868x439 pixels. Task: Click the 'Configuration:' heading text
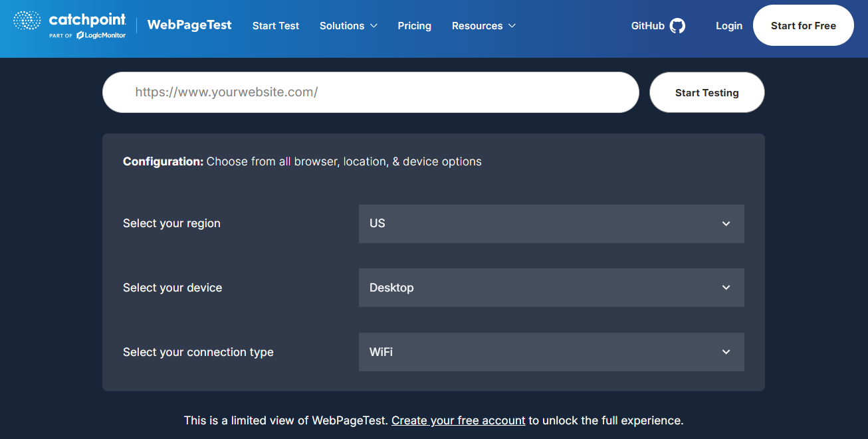[163, 161]
